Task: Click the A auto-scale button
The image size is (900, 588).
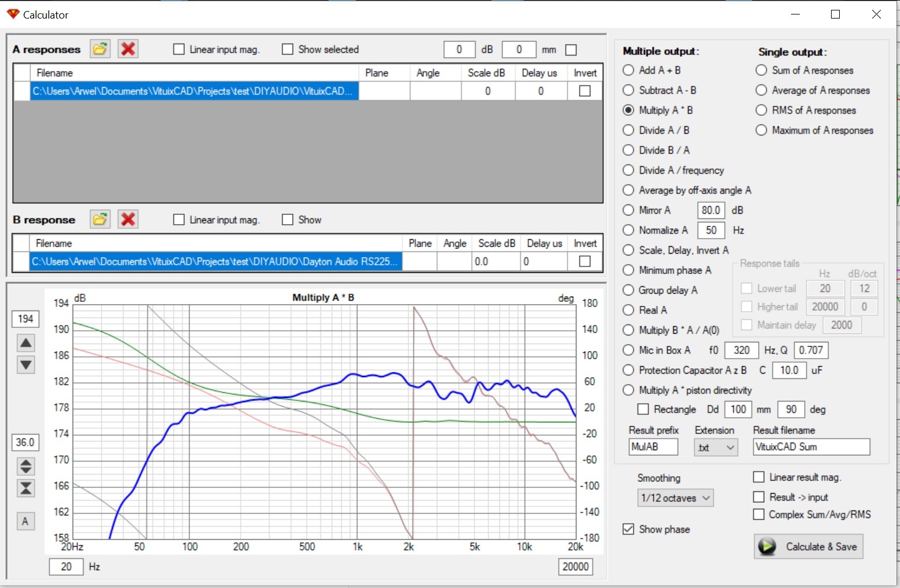Action: tap(25, 521)
